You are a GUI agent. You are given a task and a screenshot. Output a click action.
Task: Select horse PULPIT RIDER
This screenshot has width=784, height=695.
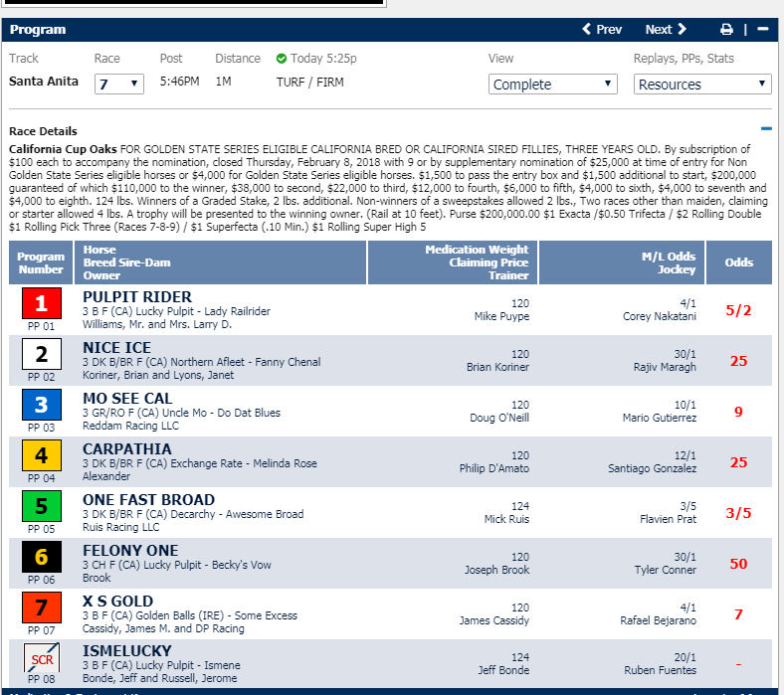137,296
